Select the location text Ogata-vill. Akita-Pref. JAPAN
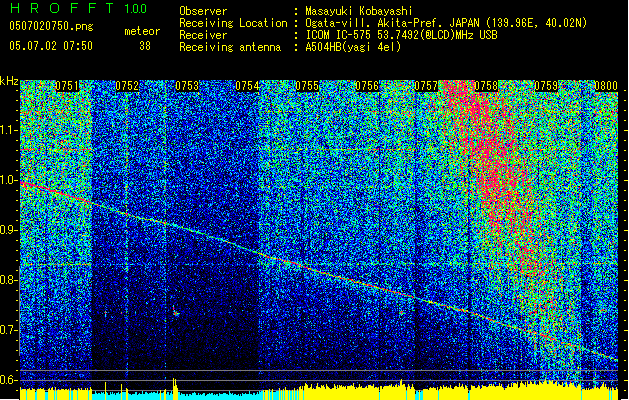This screenshot has height=400, width=629. 394,23
